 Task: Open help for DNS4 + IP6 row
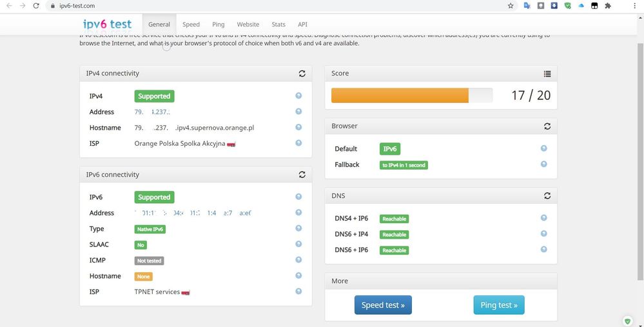[543, 219]
